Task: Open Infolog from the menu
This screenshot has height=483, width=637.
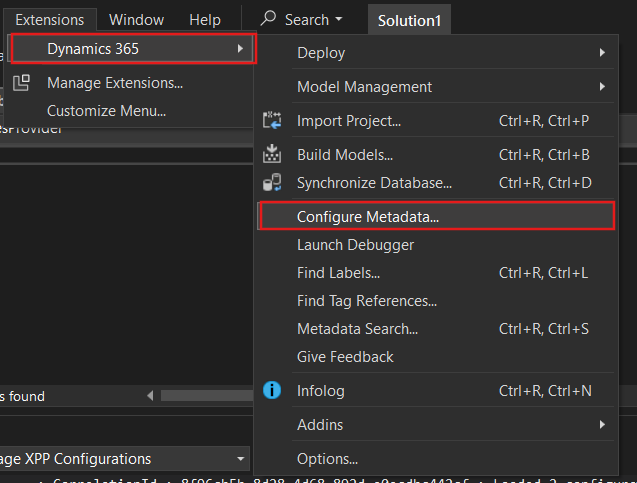Action: click(436, 390)
